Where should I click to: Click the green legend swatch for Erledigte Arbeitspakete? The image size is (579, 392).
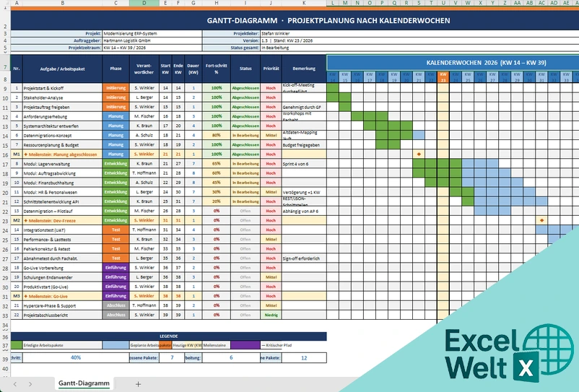(17, 345)
